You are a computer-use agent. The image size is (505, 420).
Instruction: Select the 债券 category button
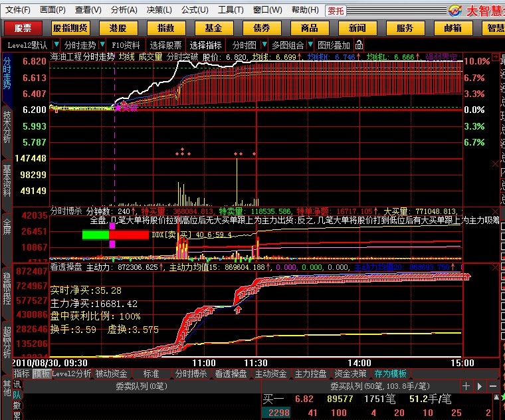click(262, 29)
